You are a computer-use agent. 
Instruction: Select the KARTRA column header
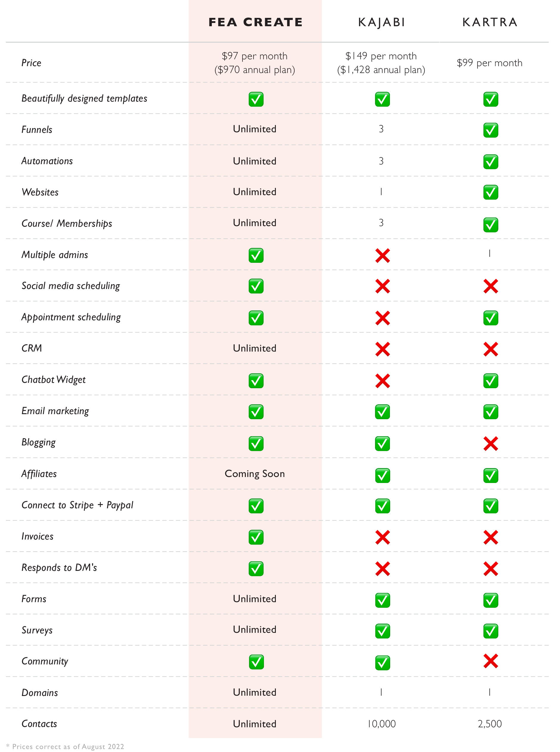coord(490,22)
